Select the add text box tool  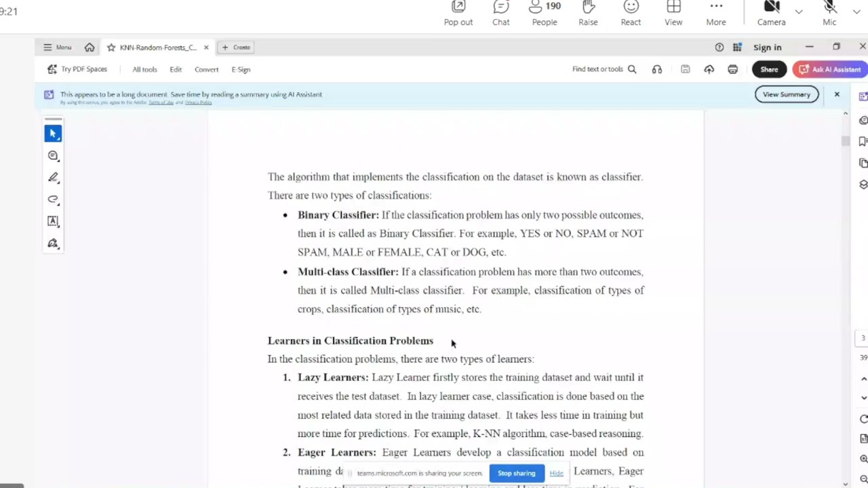click(53, 222)
